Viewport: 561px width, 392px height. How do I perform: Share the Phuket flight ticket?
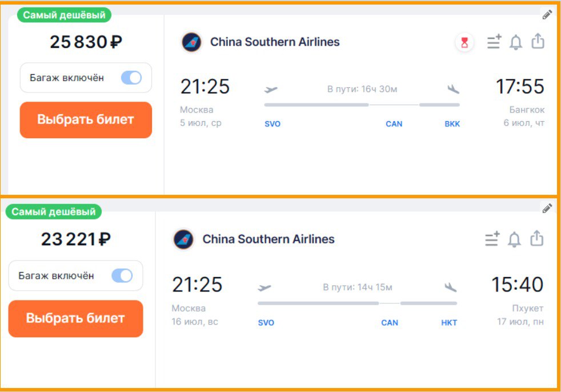[x=536, y=238]
